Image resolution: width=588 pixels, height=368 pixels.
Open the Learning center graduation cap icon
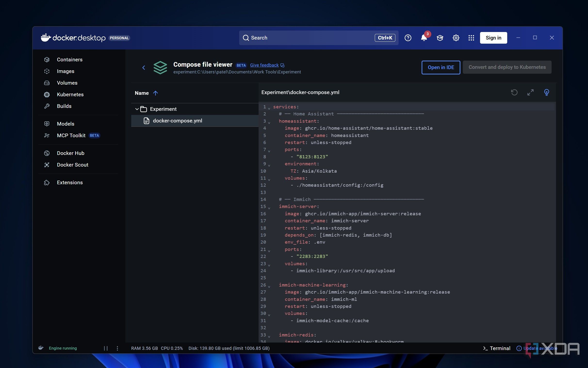440,38
